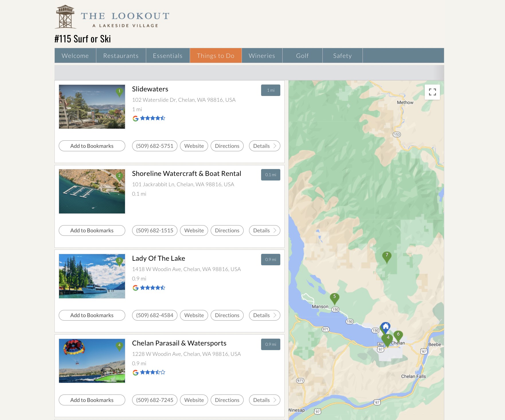This screenshot has height=420, width=505.
Task: Get directions to Lady Of The Lake
Action: click(x=227, y=315)
